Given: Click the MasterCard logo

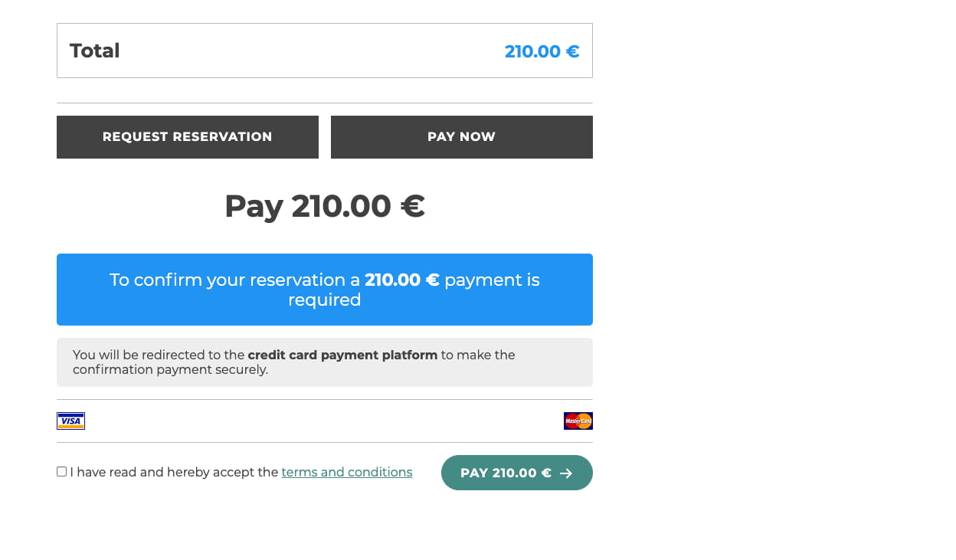Looking at the screenshot, I should click(x=578, y=421).
